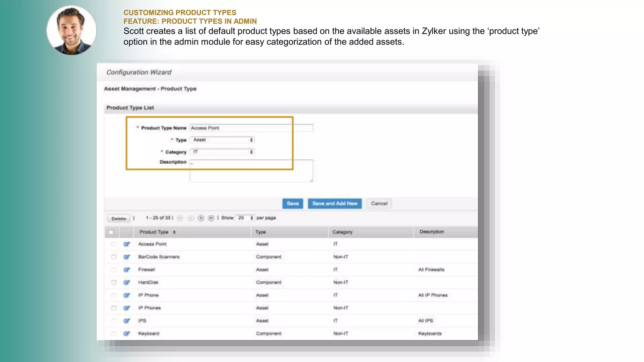Screen dimensions: 644x362
Task: Click inside the Description text area
Action: coord(251,171)
